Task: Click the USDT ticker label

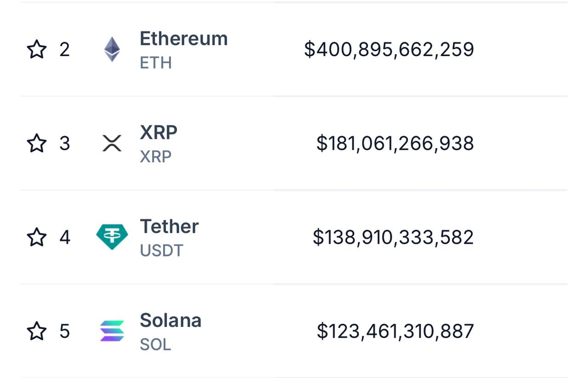Action: (x=161, y=251)
